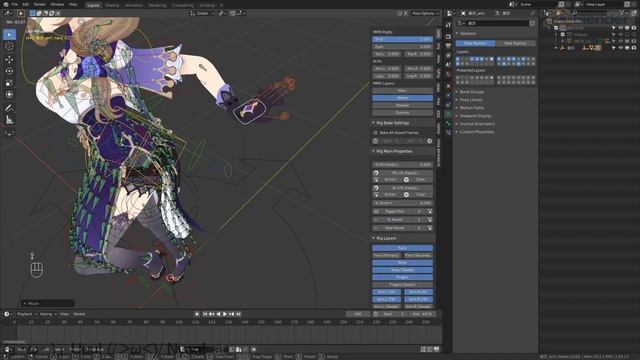Click the timeline End frame field
The image size is (640, 360).
click(x=420, y=314)
